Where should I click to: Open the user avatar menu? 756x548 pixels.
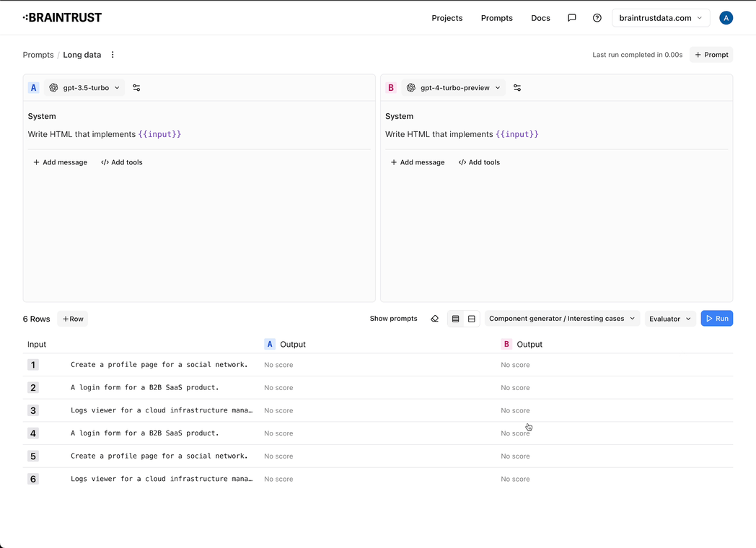pos(726,18)
